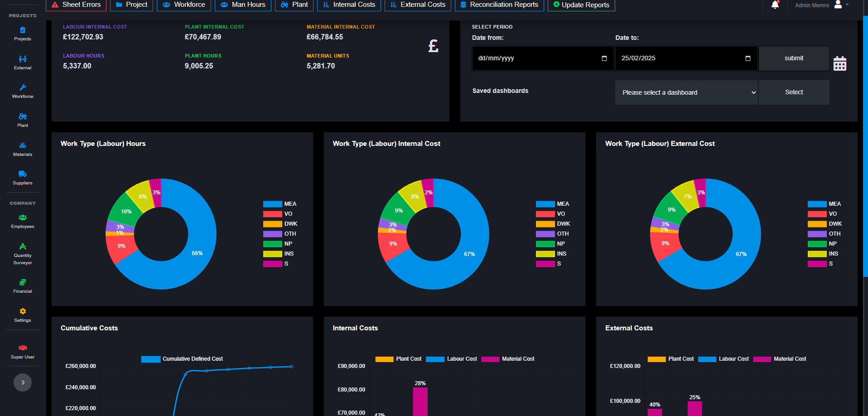Click Material Units value 5,281.70
868x416 pixels.
click(321, 66)
